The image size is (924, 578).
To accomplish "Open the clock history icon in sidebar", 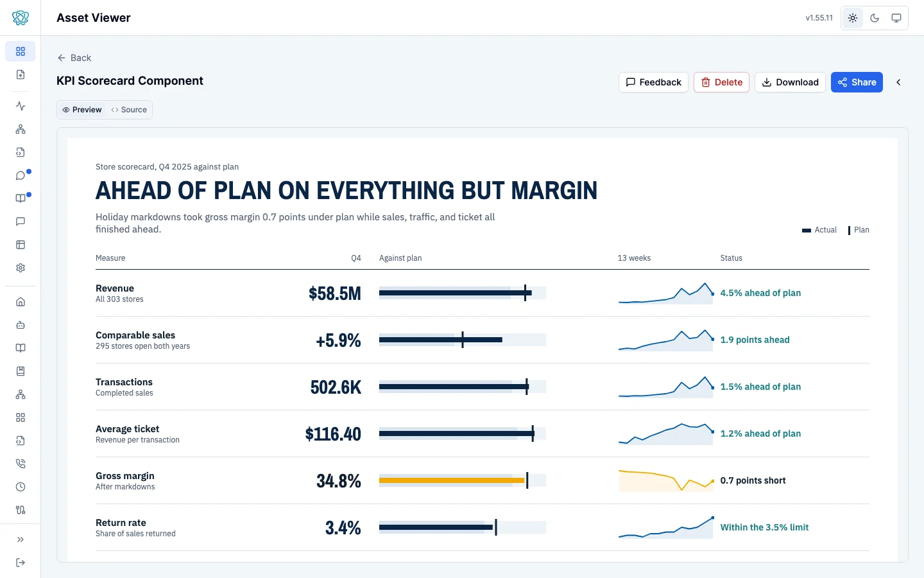I will point(21,487).
